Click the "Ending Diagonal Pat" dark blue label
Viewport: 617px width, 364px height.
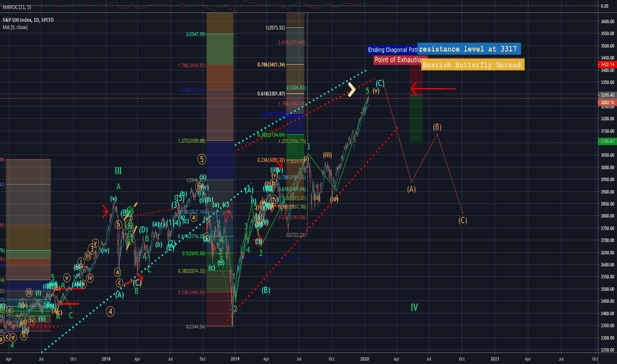[393, 50]
